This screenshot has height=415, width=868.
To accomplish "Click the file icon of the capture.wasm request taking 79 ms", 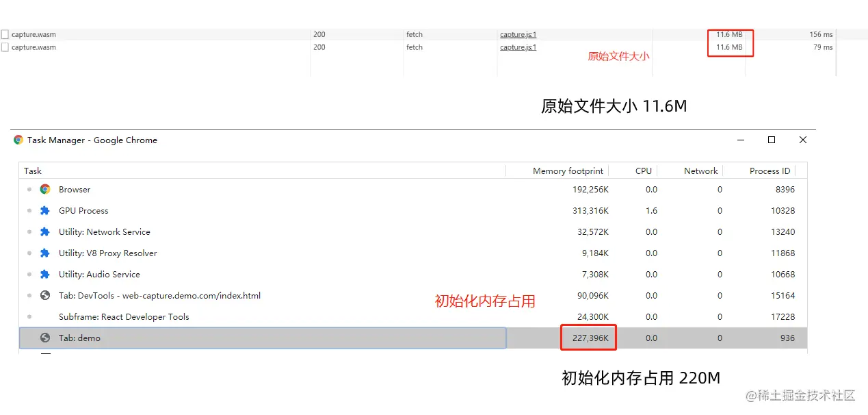I will click(5, 47).
